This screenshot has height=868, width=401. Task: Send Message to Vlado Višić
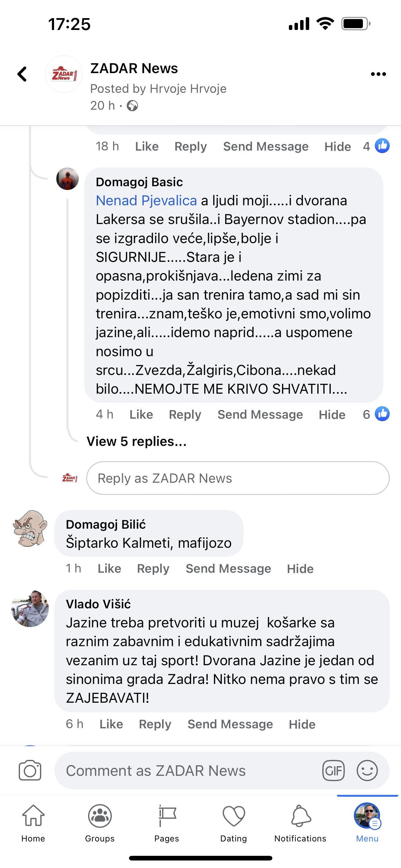[230, 725]
